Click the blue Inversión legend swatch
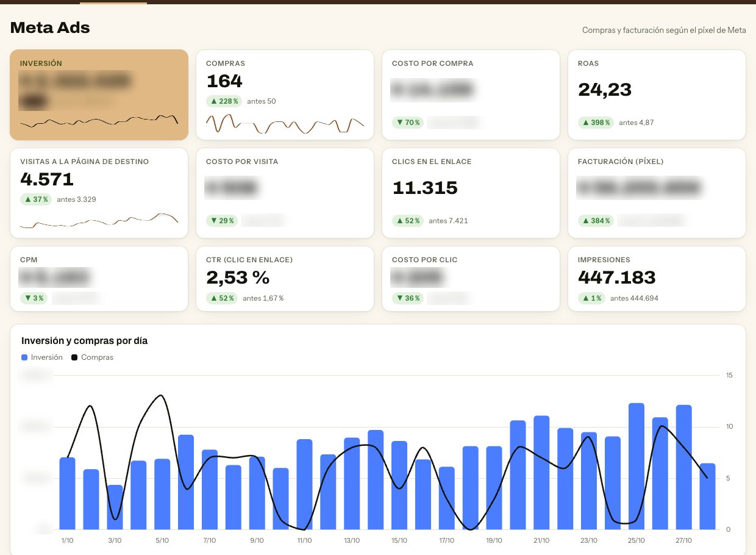 coord(24,357)
